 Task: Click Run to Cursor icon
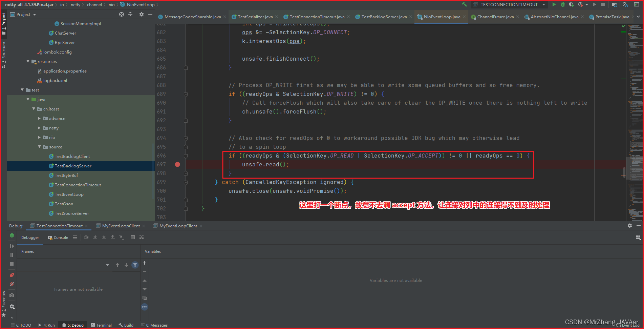[122, 237]
